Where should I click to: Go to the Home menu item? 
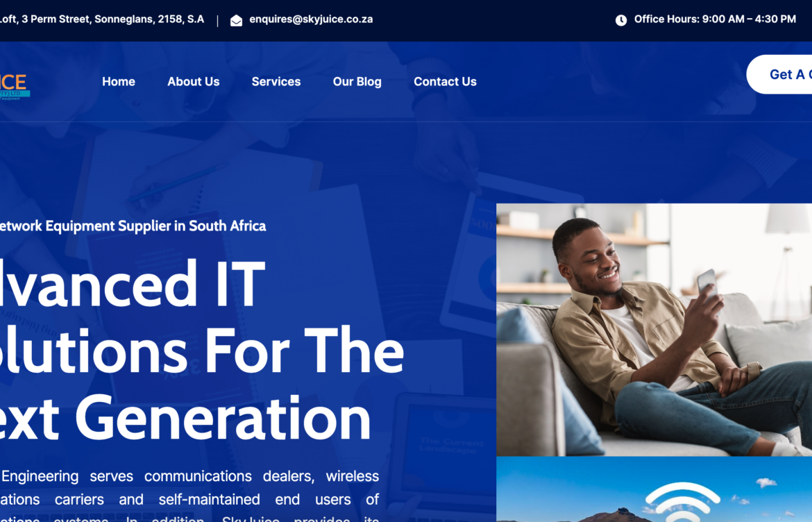click(119, 82)
